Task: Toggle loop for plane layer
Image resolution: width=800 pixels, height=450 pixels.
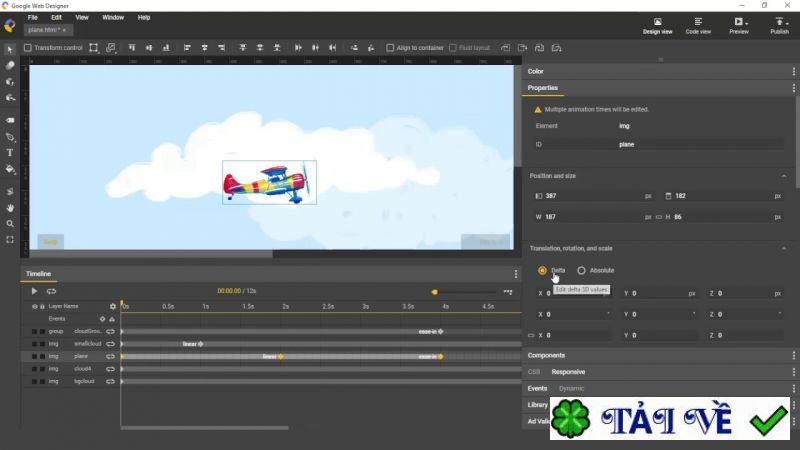Action: [x=111, y=356]
